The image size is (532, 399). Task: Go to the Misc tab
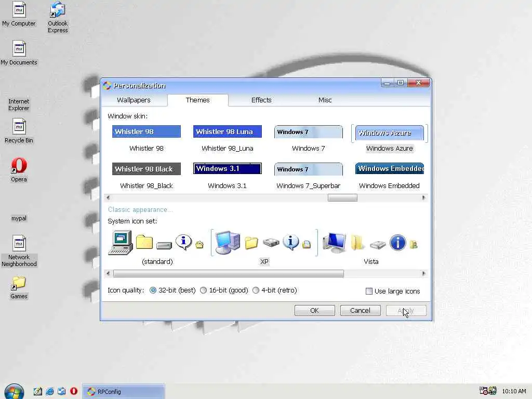[x=325, y=100]
